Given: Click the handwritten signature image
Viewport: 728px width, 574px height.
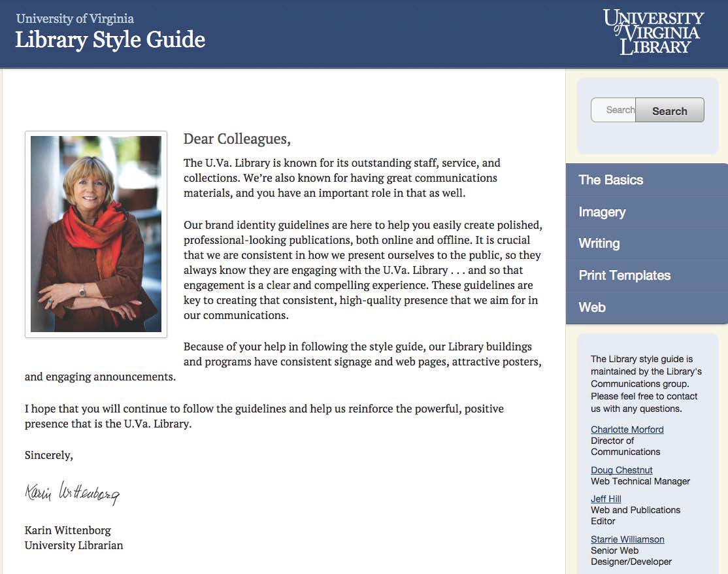Looking at the screenshot, I should [73, 492].
